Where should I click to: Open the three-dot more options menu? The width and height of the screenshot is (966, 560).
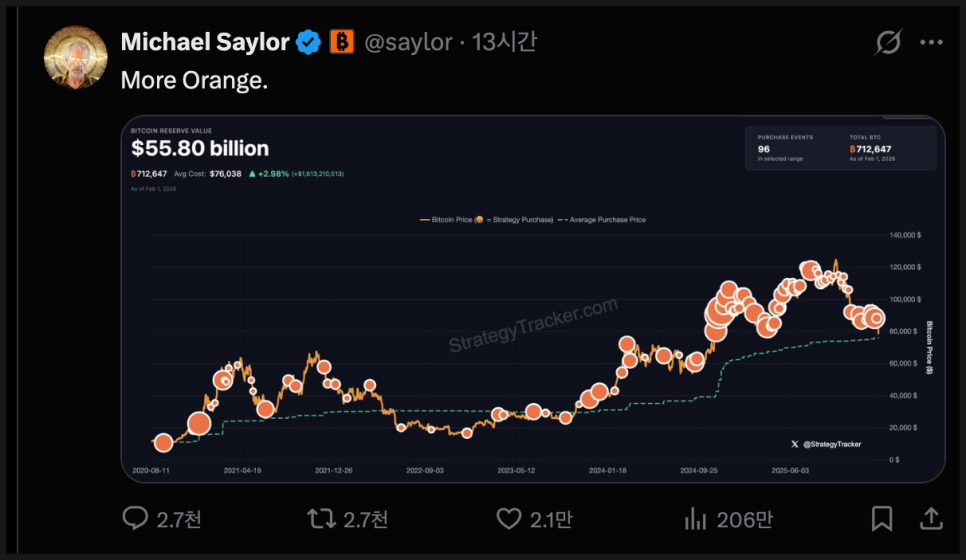tap(931, 42)
